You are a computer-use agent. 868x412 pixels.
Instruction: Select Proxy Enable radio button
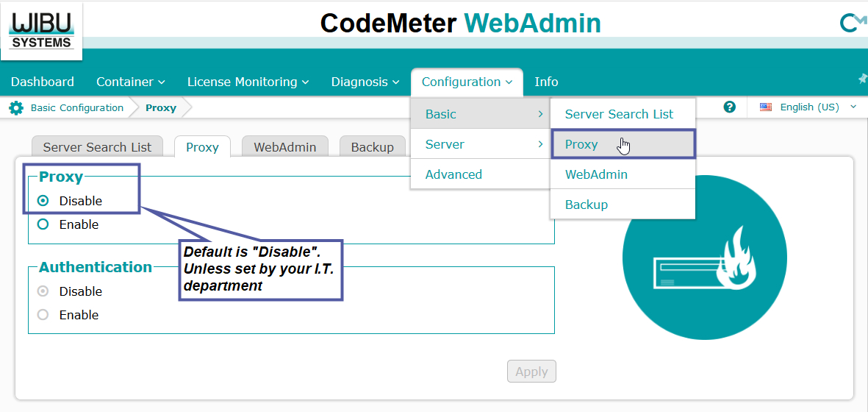[43, 224]
